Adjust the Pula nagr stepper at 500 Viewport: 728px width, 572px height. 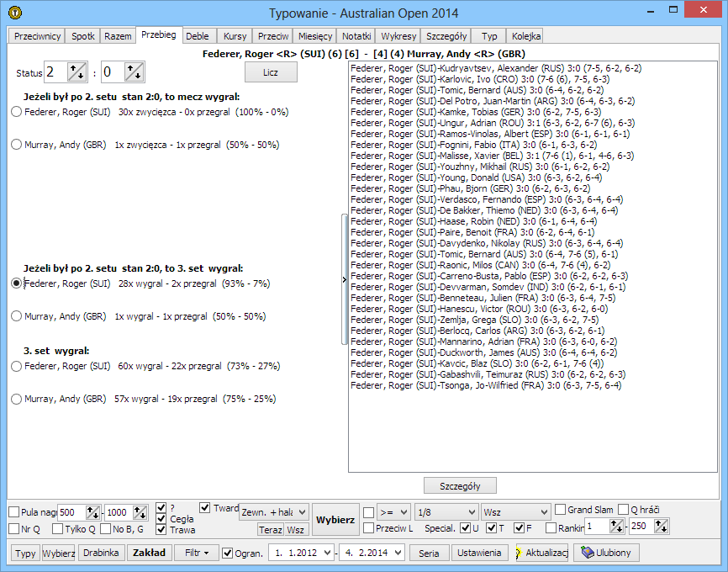pos(92,512)
